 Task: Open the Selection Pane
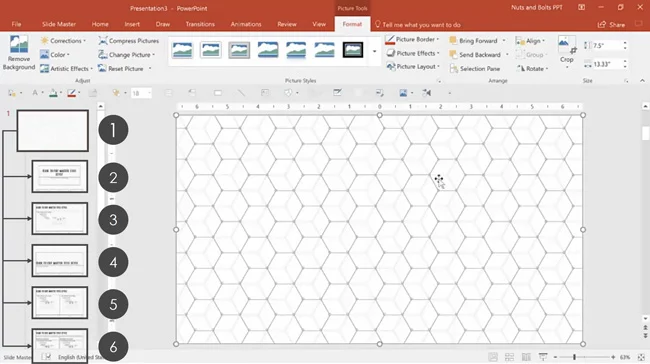(x=475, y=68)
